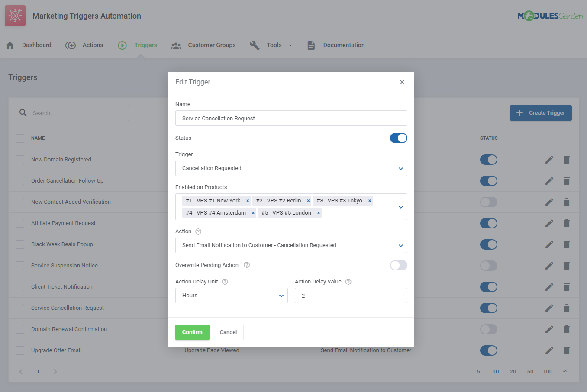
Task: Open Customer Groups via its people icon
Action: [x=176, y=45]
